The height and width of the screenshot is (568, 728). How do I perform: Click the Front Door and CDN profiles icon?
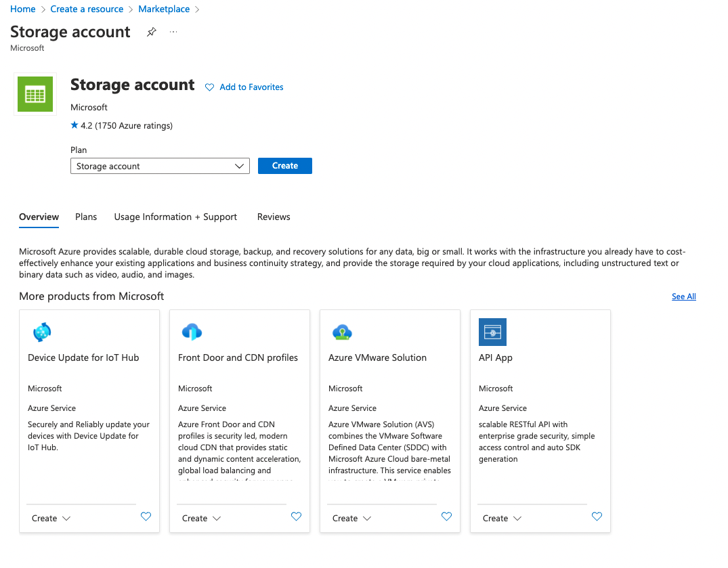point(192,332)
